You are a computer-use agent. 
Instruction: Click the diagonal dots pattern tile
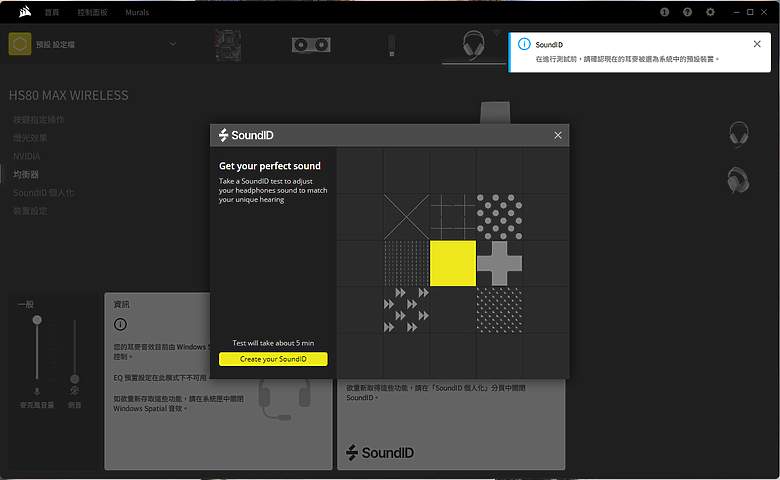click(x=499, y=309)
